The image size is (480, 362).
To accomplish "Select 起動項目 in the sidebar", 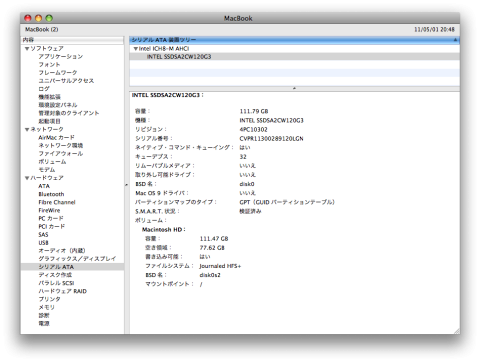I will 49,121.
